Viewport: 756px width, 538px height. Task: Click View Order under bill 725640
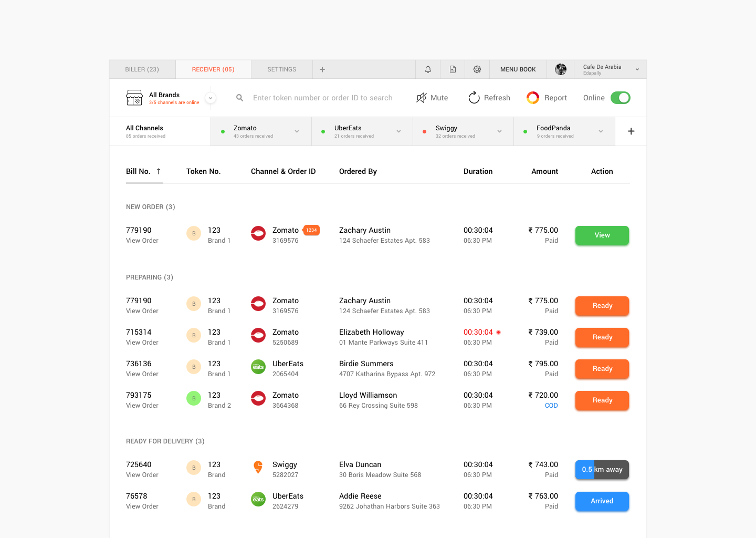pyautogui.click(x=142, y=474)
